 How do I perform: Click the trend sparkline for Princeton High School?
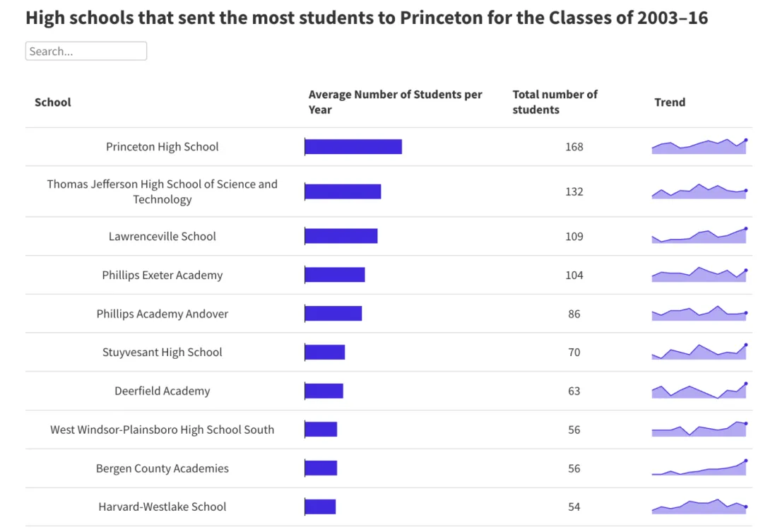pyautogui.click(x=698, y=145)
